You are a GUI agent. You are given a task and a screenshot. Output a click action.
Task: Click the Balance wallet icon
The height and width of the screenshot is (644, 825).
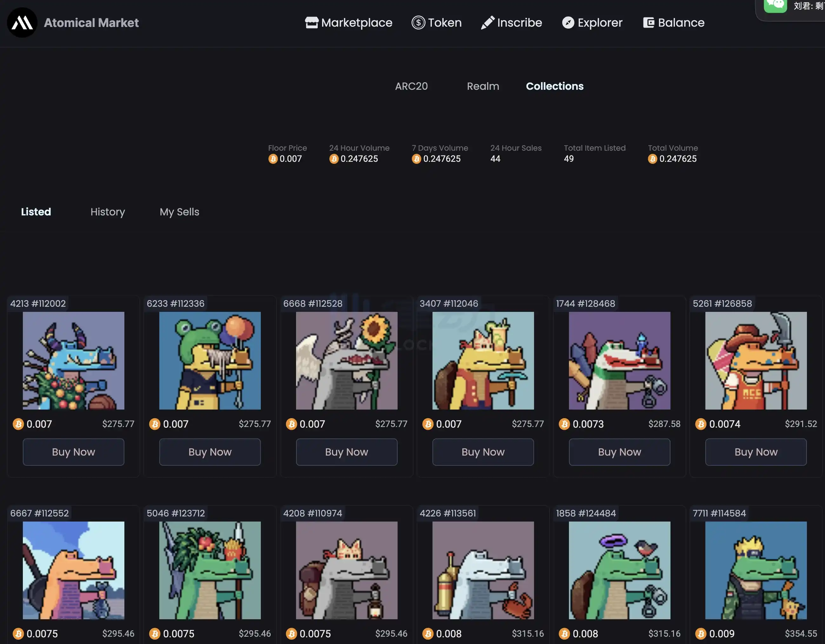pyautogui.click(x=648, y=23)
